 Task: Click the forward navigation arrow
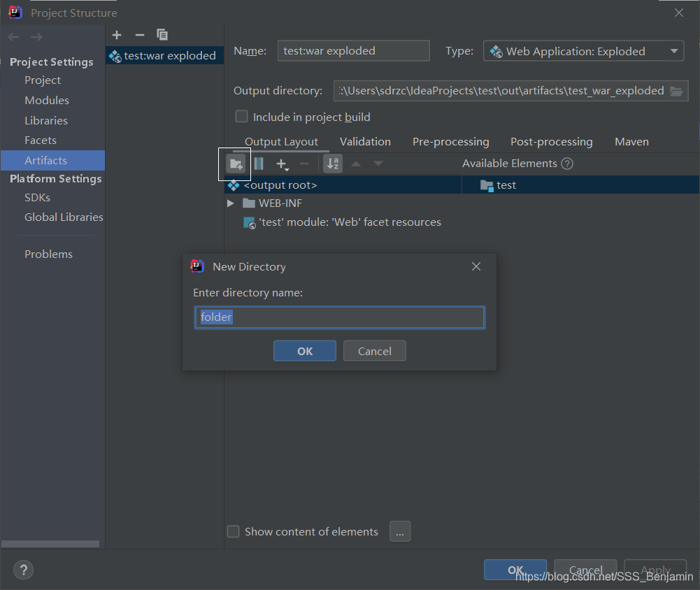tap(36, 37)
